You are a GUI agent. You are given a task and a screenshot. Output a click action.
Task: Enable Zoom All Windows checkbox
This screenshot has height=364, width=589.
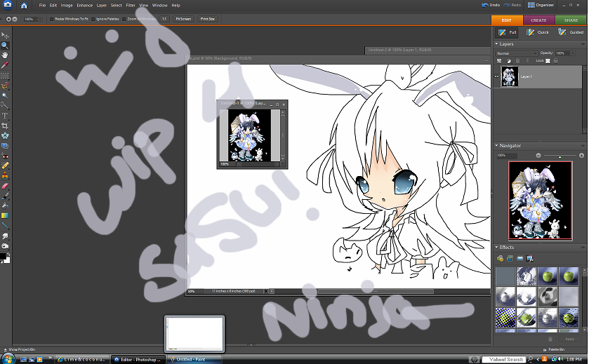[x=124, y=19]
